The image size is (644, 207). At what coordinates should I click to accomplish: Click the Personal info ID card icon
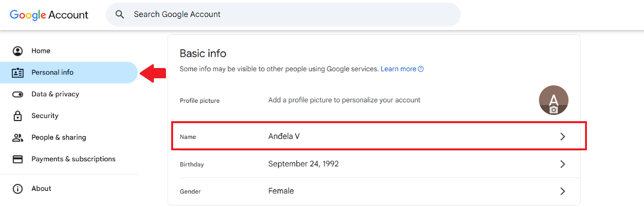point(18,72)
